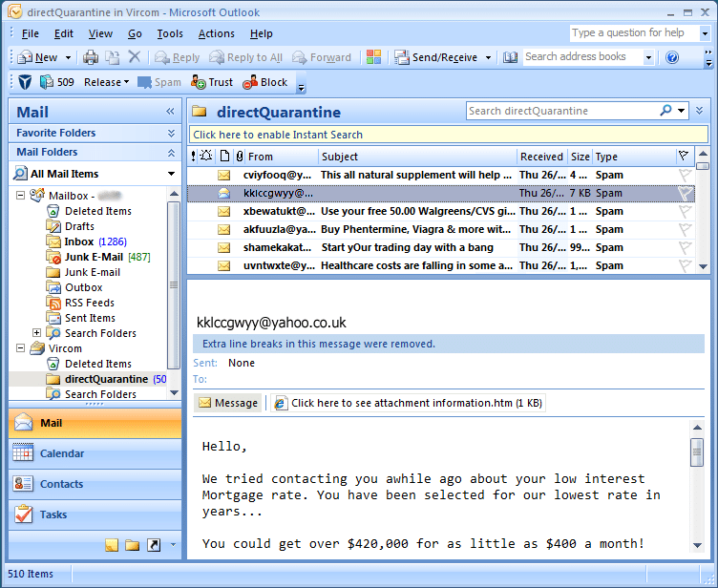Click the Search directQuarantine input field

(563, 111)
